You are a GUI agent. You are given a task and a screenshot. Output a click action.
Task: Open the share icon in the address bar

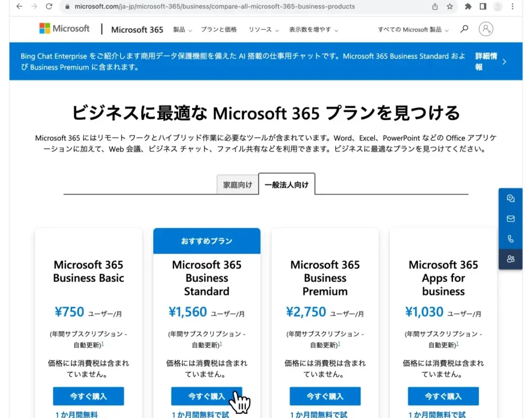coord(434,7)
